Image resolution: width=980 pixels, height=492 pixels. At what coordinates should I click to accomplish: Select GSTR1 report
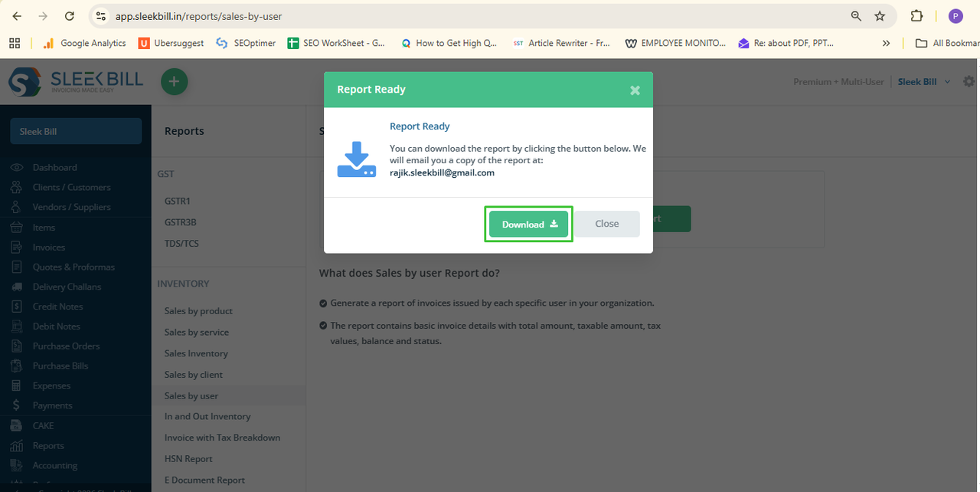tap(178, 201)
